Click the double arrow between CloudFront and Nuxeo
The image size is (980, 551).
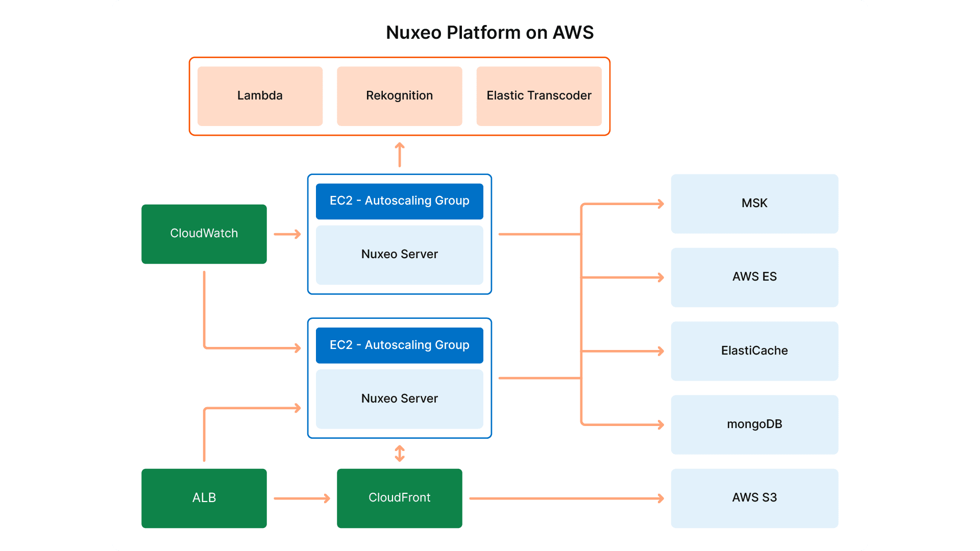pyautogui.click(x=400, y=453)
